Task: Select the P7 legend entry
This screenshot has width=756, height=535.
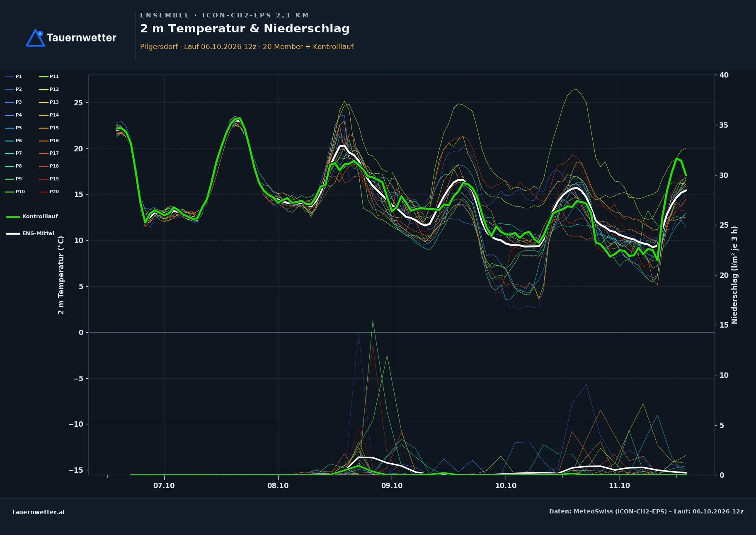Action: [13, 153]
